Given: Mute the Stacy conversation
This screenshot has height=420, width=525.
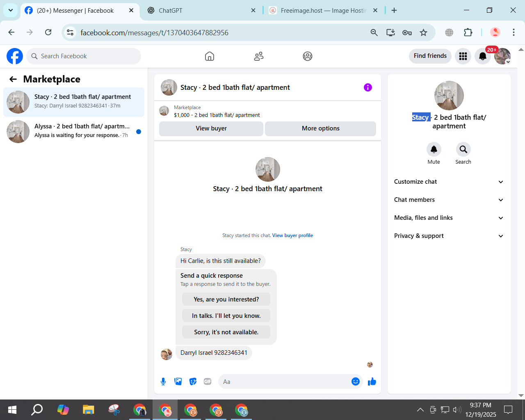Looking at the screenshot, I should point(434,149).
